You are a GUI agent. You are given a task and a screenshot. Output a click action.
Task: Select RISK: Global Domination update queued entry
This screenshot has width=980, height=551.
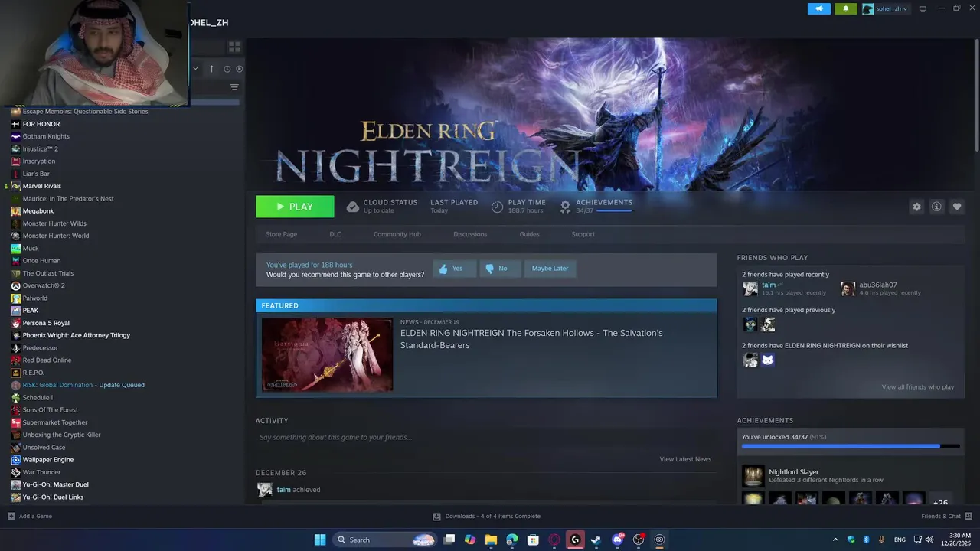(83, 385)
